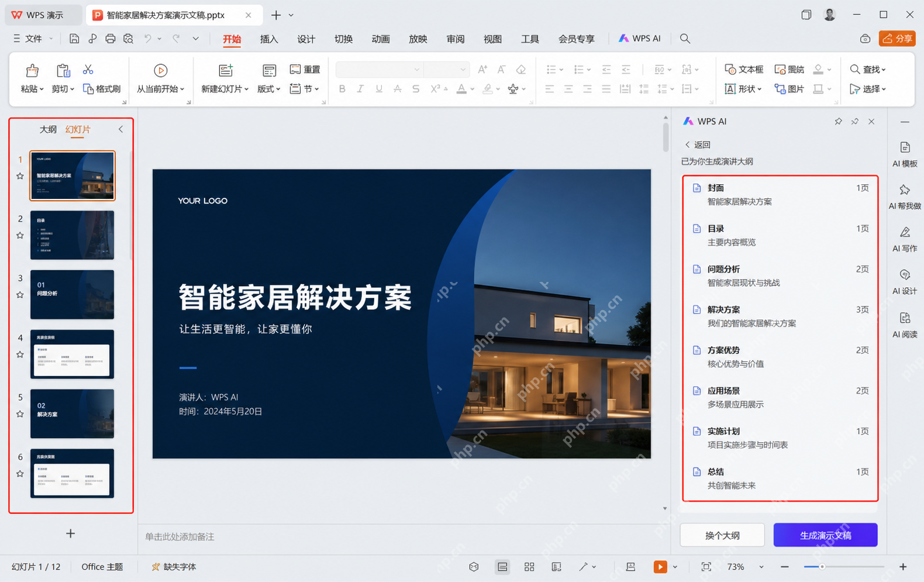Click 换个大纲 change outline button
The height and width of the screenshot is (582, 924).
pyautogui.click(x=722, y=535)
